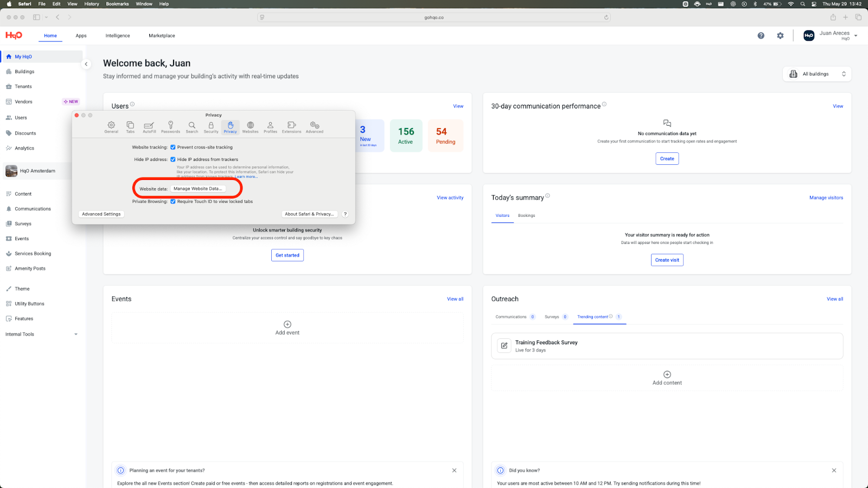The height and width of the screenshot is (488, 868).
Task: Click the Safari address bar
Action: click(x=434, y=17)
